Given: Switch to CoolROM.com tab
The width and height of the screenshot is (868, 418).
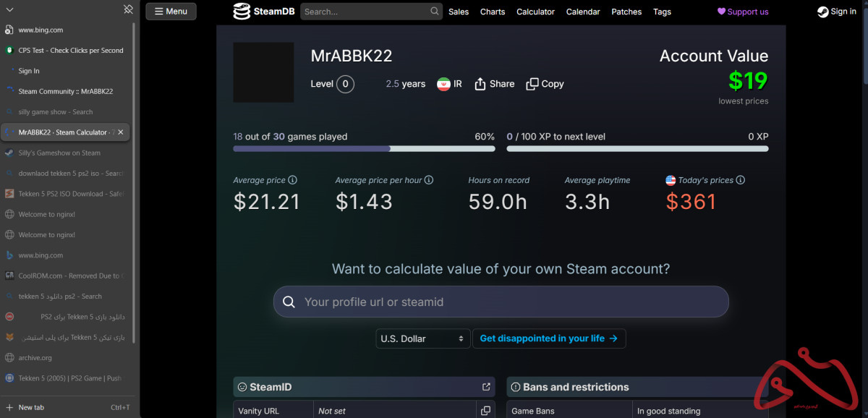Looking at the screenshot, I should (x=65, y=276).
